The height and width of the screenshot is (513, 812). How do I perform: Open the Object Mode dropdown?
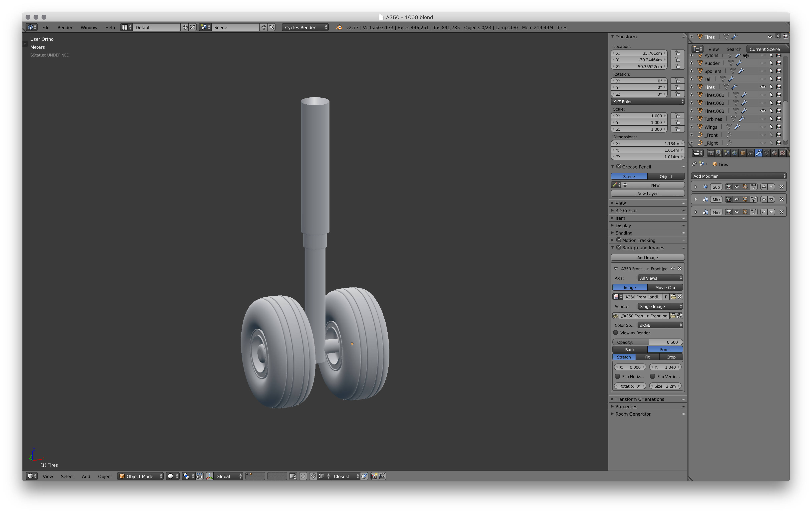[x=141, y=476]
